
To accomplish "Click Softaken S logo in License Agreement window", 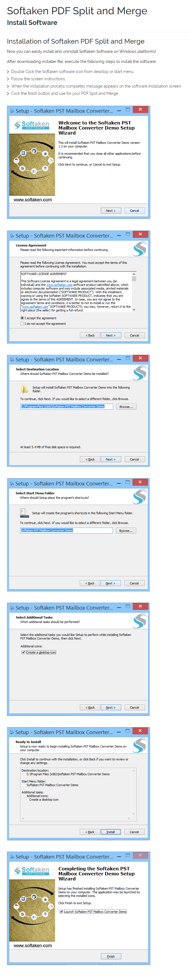I will [x=139, y=249].
